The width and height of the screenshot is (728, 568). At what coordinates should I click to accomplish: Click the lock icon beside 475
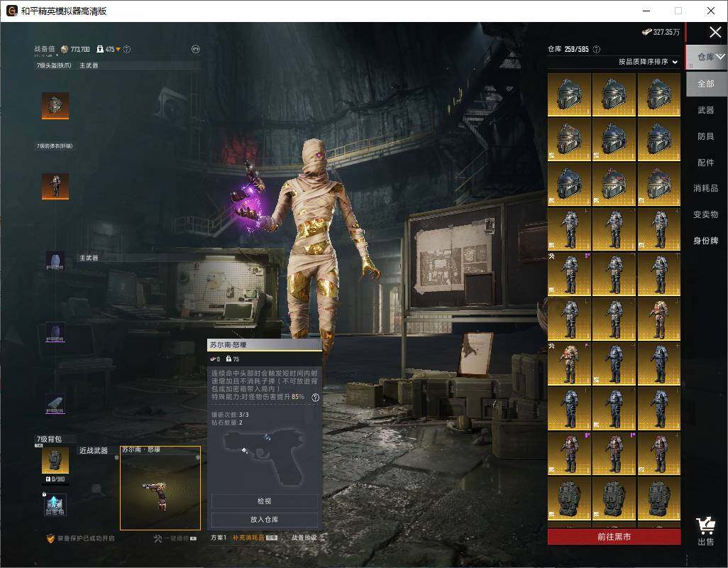[x=100, y=49]
